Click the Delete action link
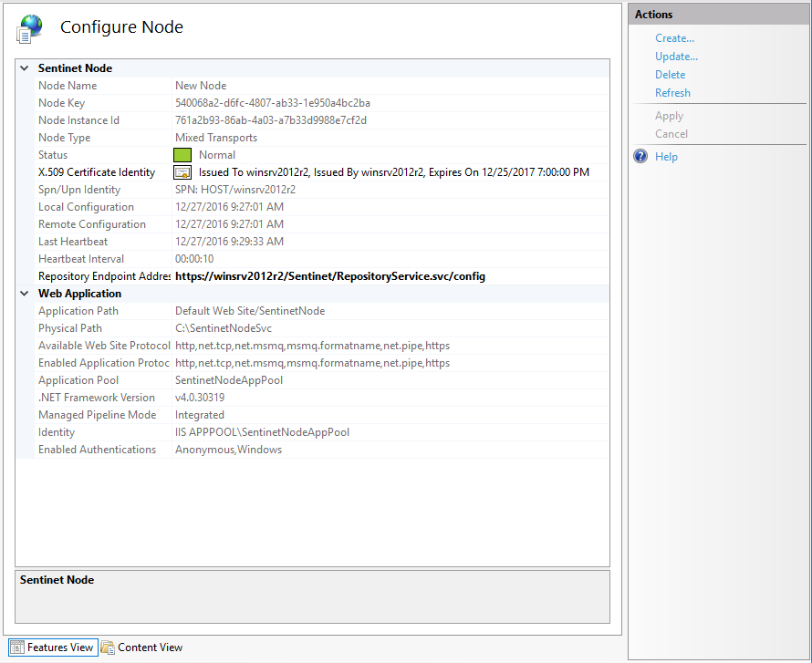 pos(670,75)
